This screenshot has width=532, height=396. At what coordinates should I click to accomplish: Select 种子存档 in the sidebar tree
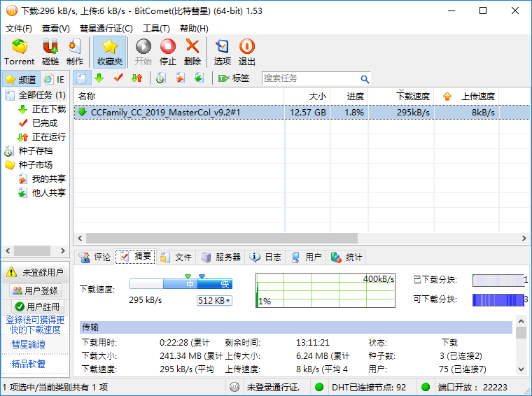coord(35,151)
